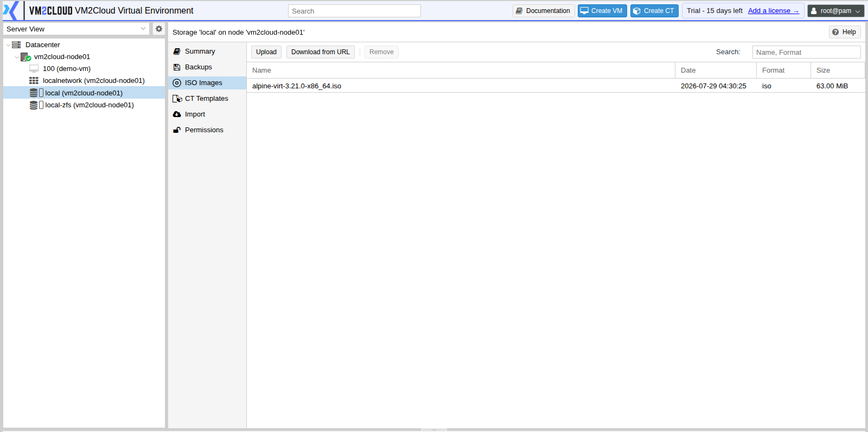Open the Server View gear settings
Screen dimensions: 868x432
pyautogui.click(x=159, y=29)
